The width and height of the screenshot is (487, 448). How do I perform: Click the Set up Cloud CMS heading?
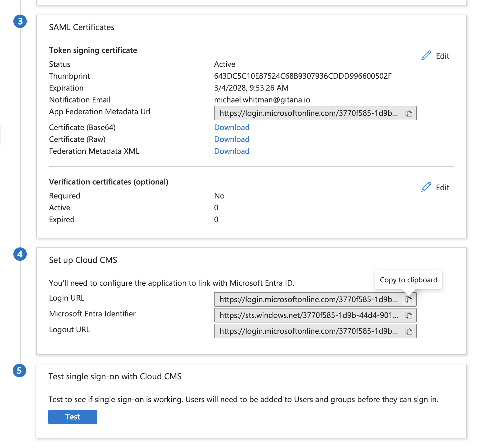83,260
